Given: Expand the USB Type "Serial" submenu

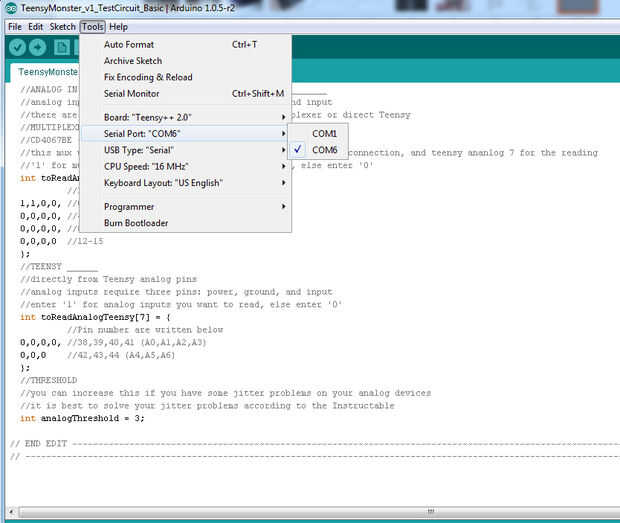Looking at the screenshot, I should tap(185, 150).
